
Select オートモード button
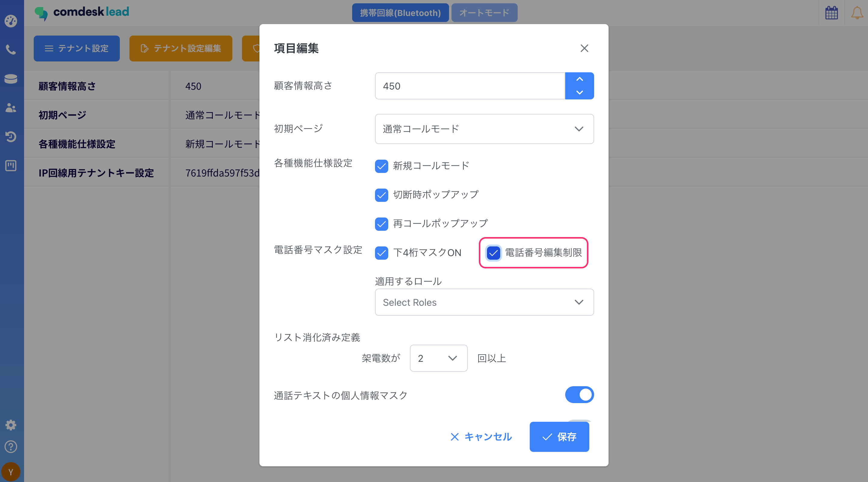pos(484,13)
